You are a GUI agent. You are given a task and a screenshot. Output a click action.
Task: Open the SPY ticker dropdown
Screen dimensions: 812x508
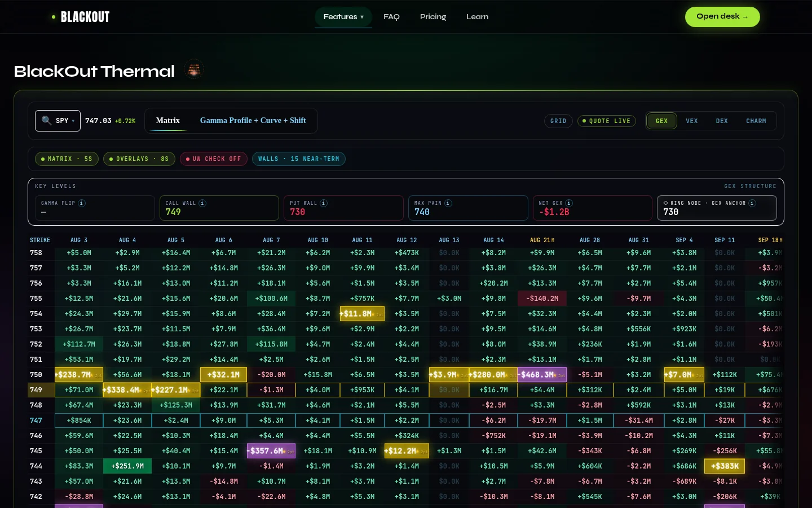[x=58, y=121]
